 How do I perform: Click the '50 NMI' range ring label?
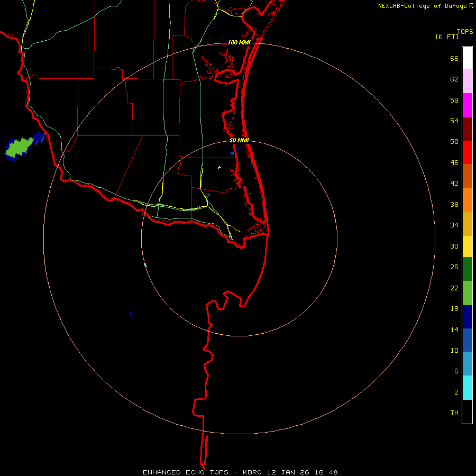[239, 140]
